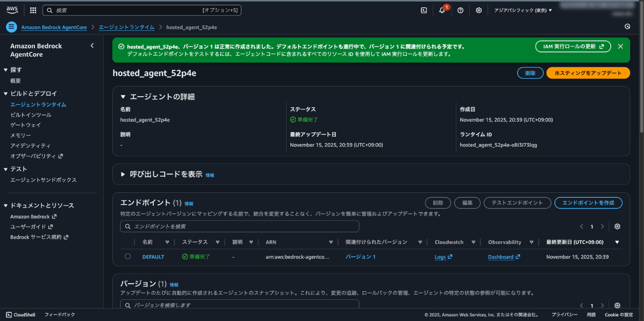Image resolution: width=644 pixels, height=321 pixels.
Task: Open 概要 in the sidebar
Action: pyautogui.click(x=16, y=81)
